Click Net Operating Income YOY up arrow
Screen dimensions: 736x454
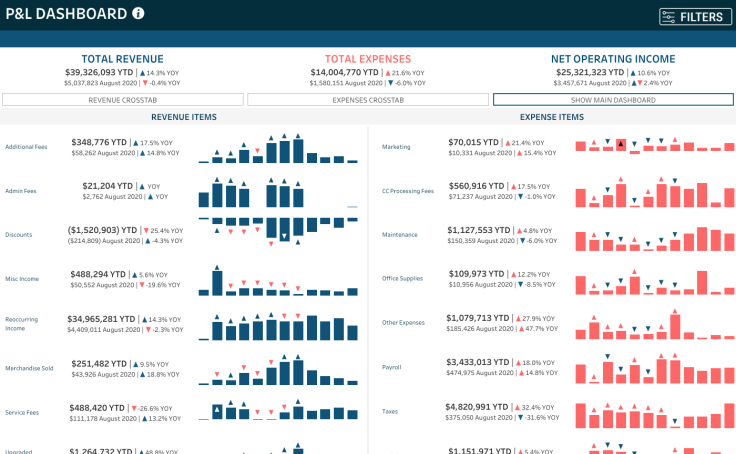pos(635,73)
